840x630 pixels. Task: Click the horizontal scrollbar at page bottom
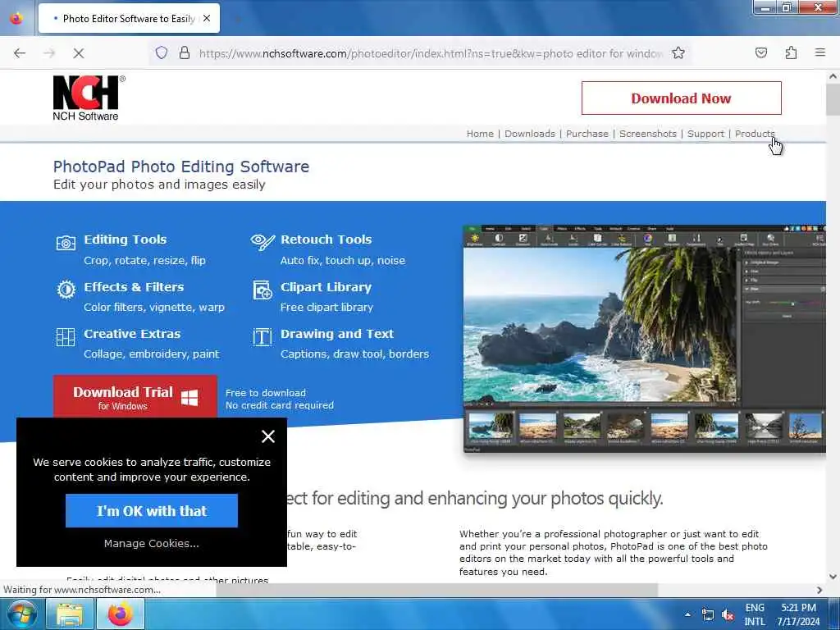(436, 590)
